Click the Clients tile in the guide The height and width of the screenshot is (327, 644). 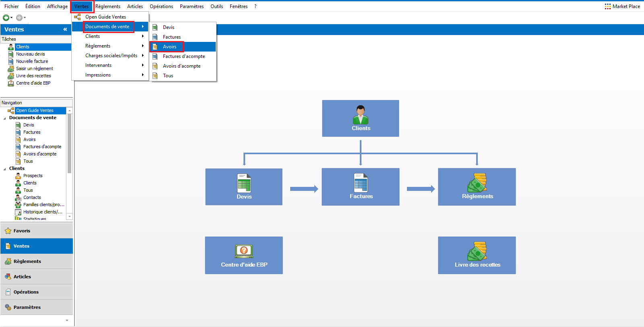point(361,118)
